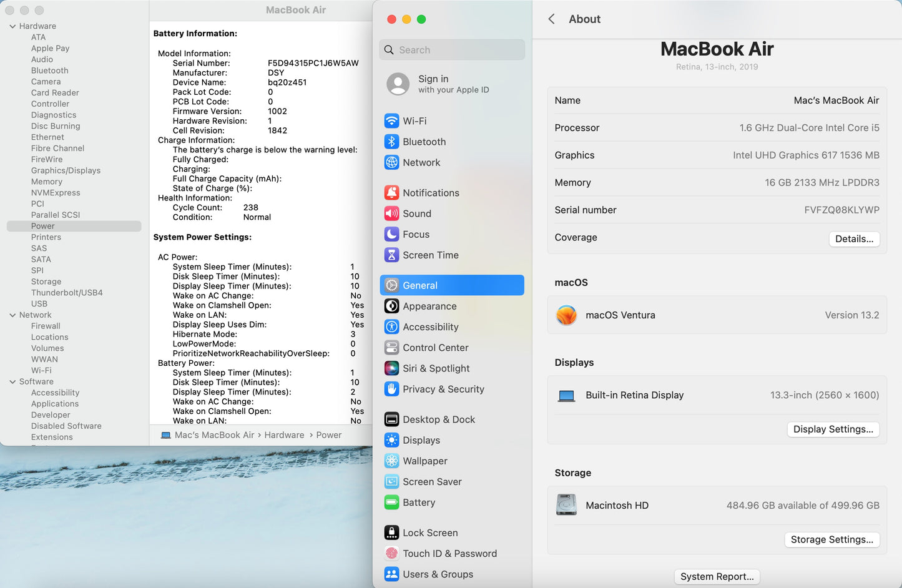The width and height of the screenshot is (902, 588).
Task: Open Sound settings
Action: tap(417, 213)
